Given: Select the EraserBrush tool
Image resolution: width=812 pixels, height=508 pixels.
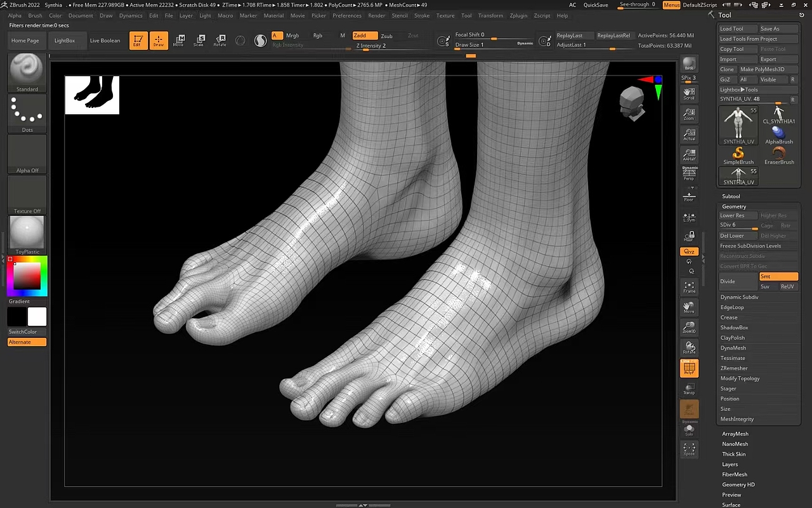Looking at the screenshot, I should click(x=779, y=156).
